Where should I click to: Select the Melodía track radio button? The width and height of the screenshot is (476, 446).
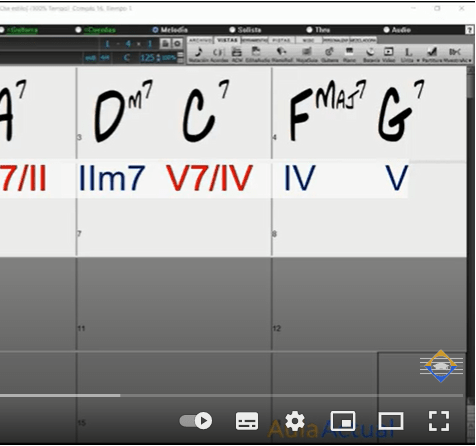(x=155, y=30)
